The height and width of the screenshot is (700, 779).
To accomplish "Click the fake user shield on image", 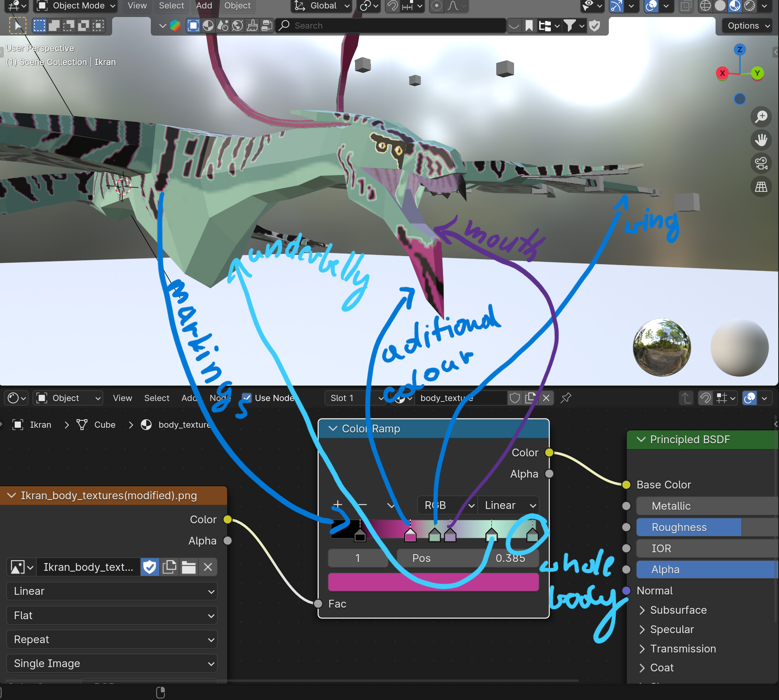I will [x=150, y=567].
